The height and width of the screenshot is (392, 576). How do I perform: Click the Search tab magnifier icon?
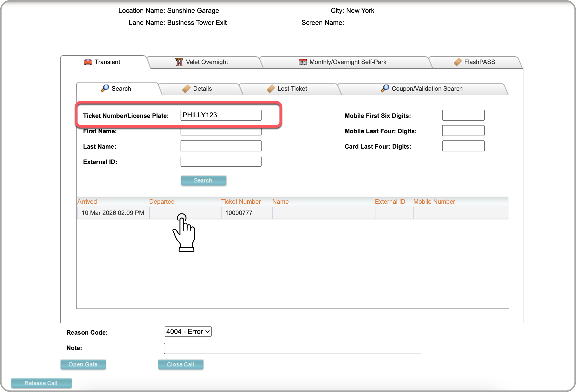coord(105,88)
